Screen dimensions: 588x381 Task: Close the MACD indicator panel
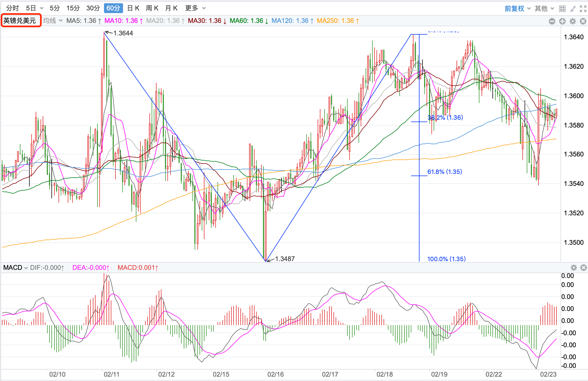584,268
